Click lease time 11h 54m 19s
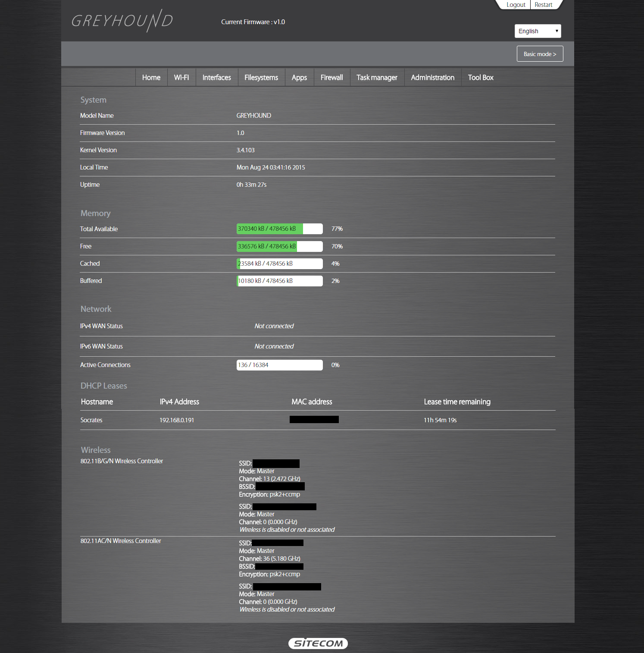The image size is (644, 653). [440, 420]
